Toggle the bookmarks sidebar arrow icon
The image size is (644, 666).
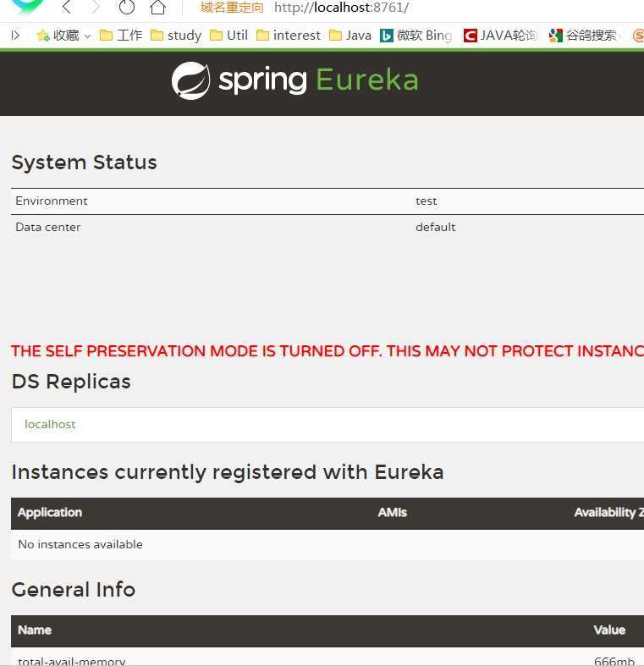point(15,36)
